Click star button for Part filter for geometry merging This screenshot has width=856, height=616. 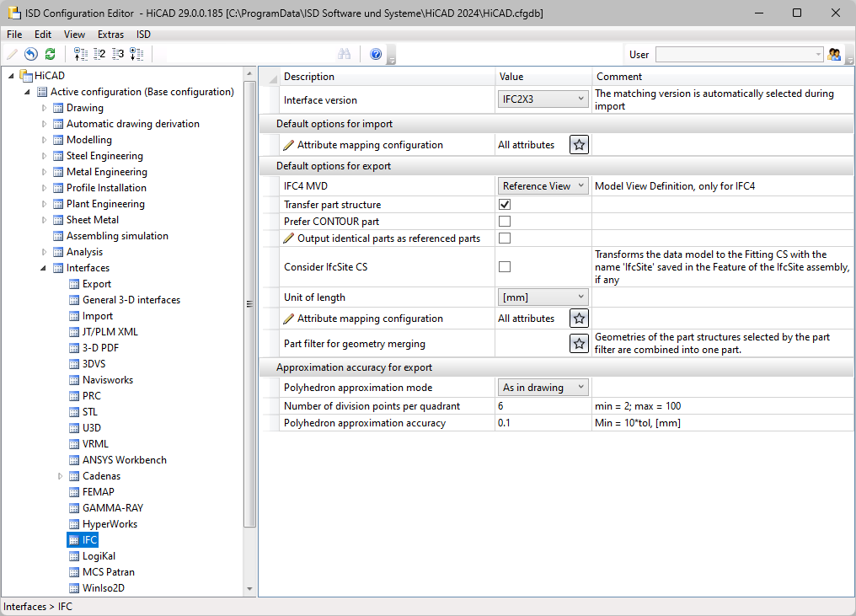tap(579, 343)
